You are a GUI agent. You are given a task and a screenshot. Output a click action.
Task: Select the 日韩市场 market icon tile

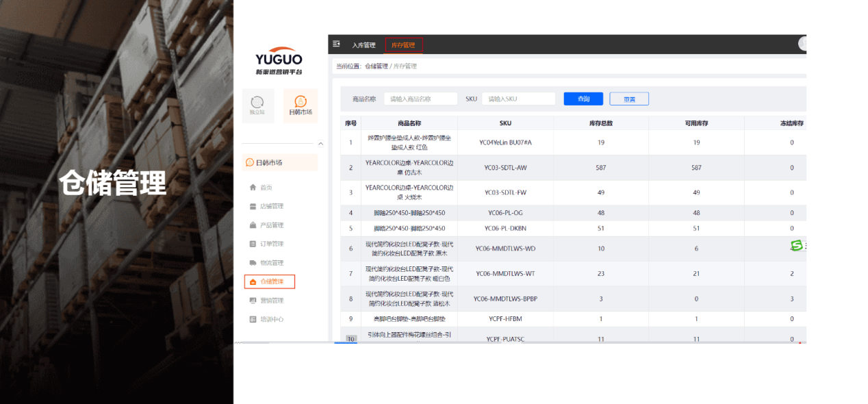point(300,102)
